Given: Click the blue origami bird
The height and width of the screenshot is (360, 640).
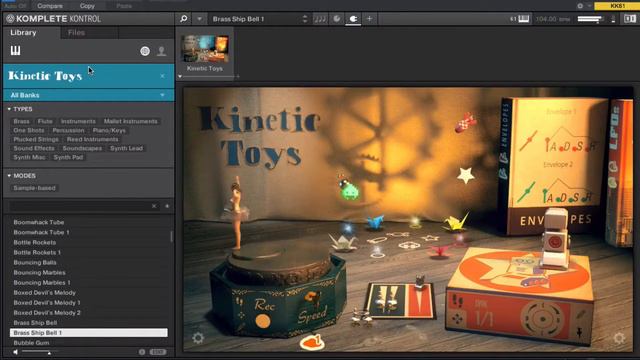Looking at the screenshot, I should [x=375, y=222].
